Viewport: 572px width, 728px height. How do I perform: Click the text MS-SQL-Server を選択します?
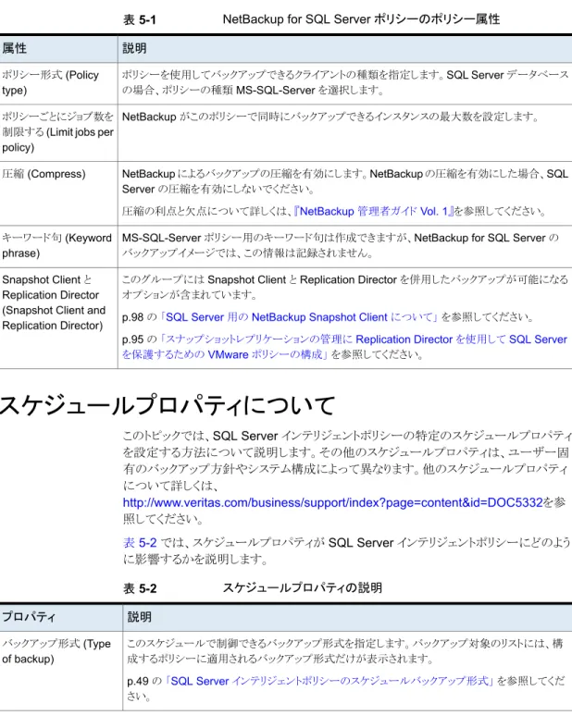pos(310,91)
